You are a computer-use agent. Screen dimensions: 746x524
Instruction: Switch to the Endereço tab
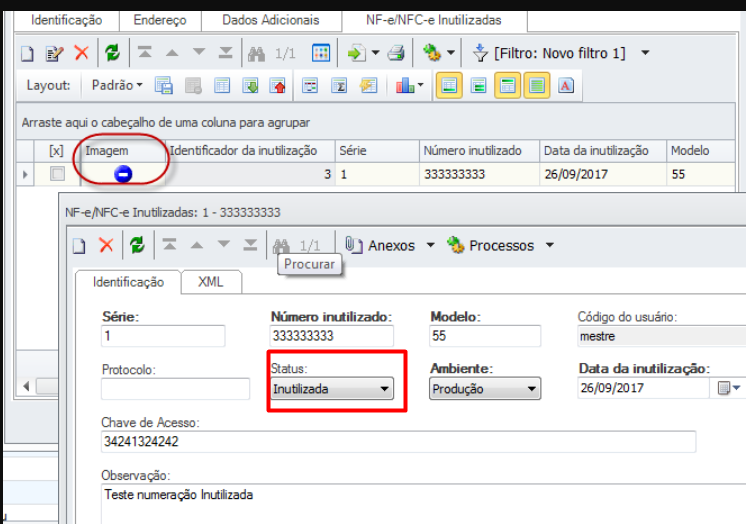[160, 20]
